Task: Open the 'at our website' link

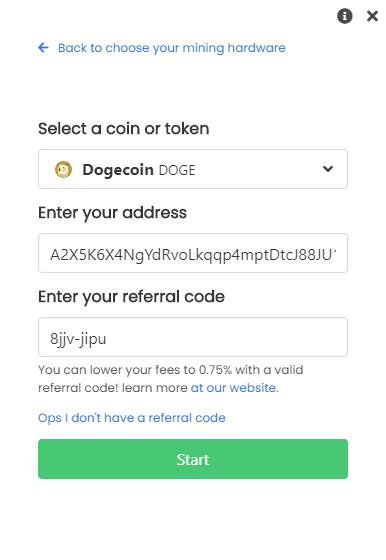Action: 234,388
